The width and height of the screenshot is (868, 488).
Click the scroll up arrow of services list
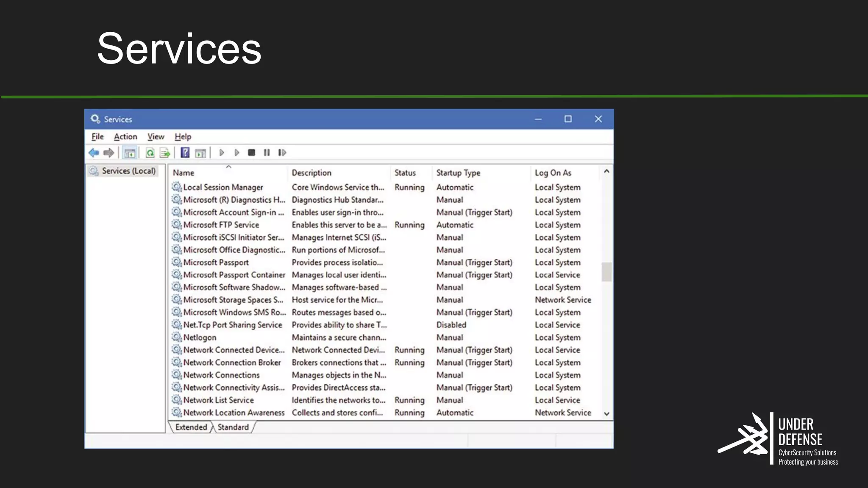606,172
